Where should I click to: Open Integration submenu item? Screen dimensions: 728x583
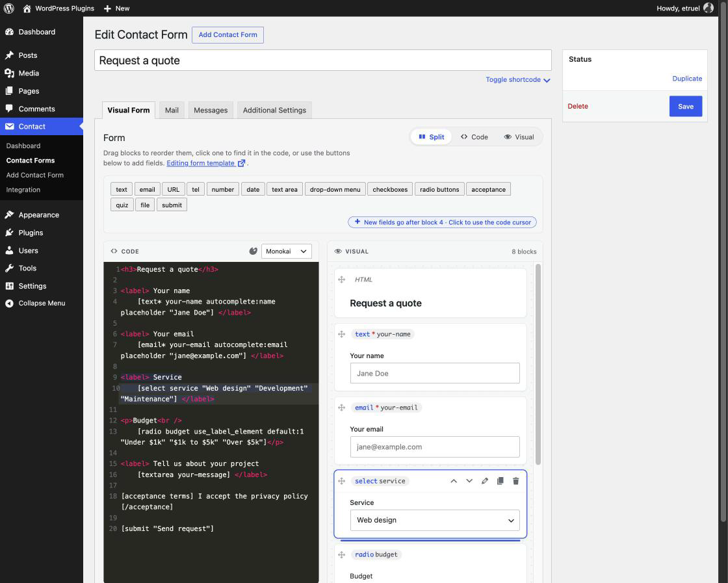pos(23,190)
